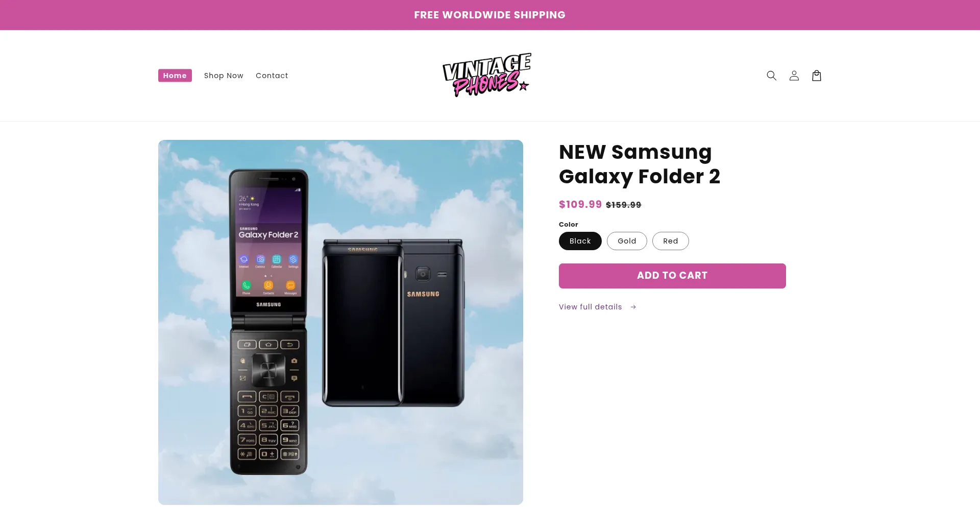Pick the Red color option

670,241
